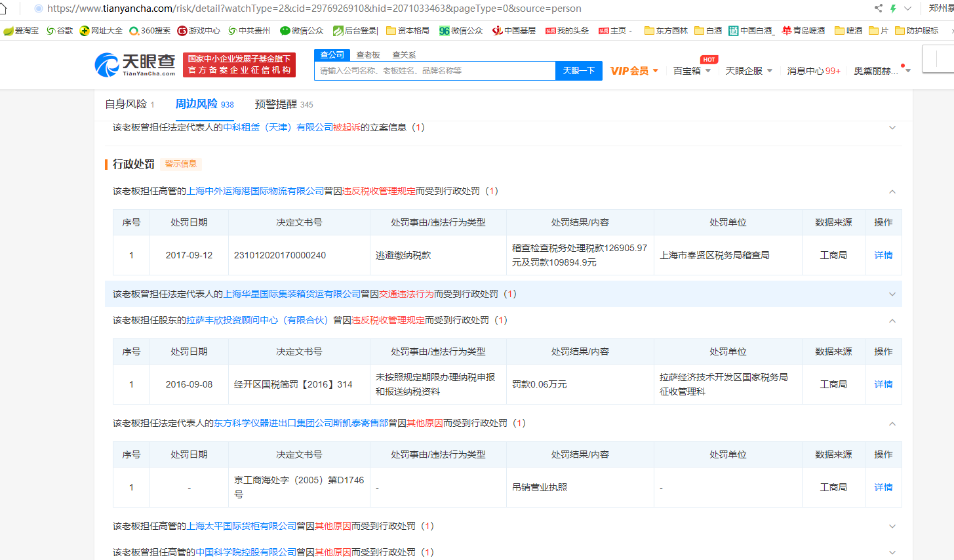Click the 国家中小企业发展子基金 red banner
The image size is (954, 560).
(239, 65)
